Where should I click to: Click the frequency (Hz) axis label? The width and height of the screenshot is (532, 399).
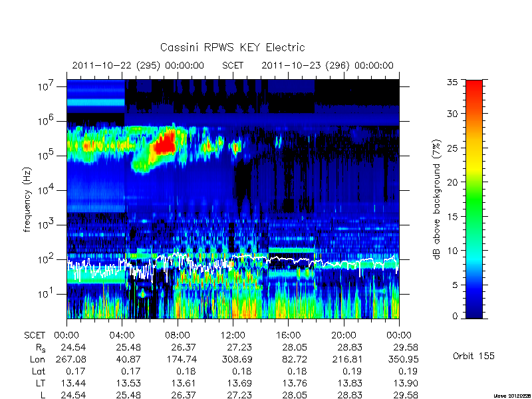pos(27,199)
